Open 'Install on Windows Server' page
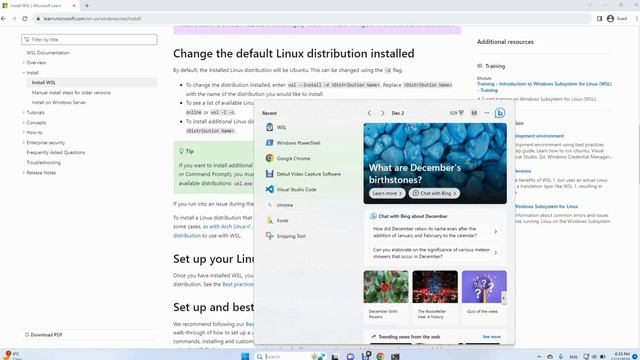Viewport: 640px width, 360px height. point(59,102)
